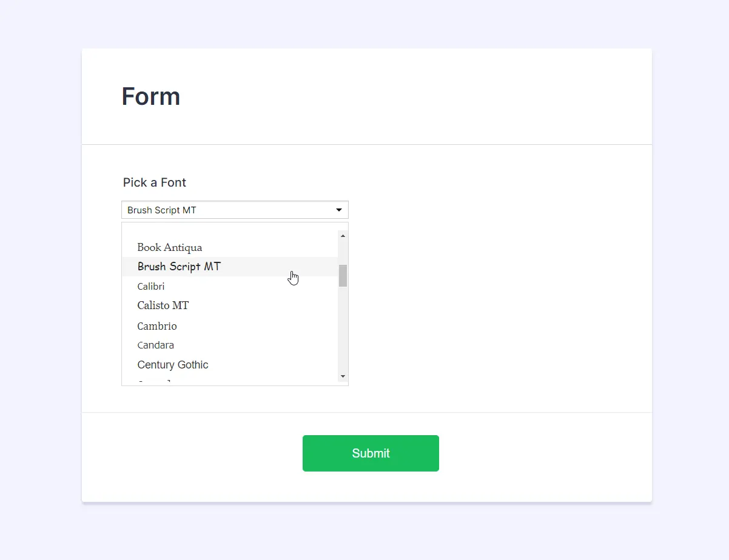Screen dimensions: 729x560
Task: Click the scrollbar down arrow
Action: [x=342, y=376]
